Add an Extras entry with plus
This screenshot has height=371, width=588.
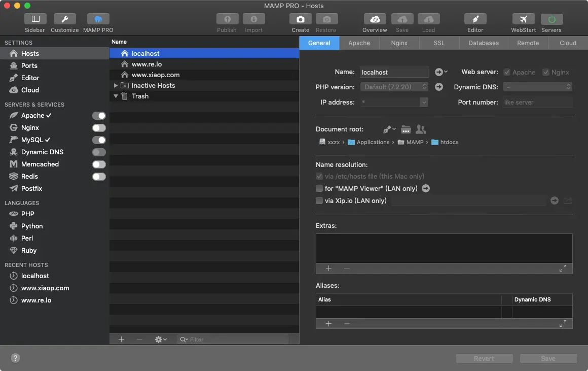328,268
